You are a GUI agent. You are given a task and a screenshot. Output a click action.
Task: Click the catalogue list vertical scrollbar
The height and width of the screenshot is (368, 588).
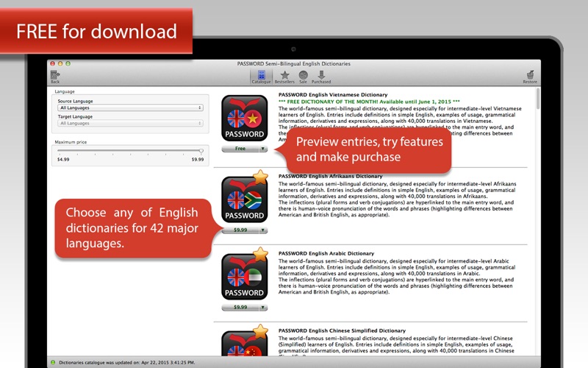tap(538, 99)
